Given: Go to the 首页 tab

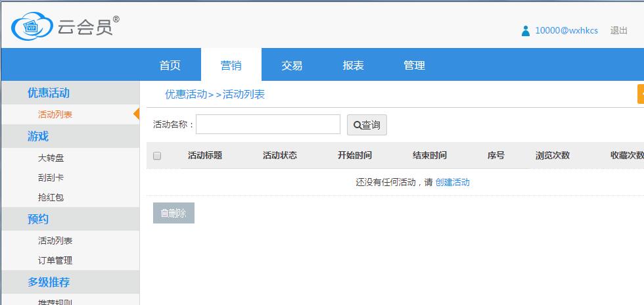Looking at the screenshot, I should tap(170, 65).
